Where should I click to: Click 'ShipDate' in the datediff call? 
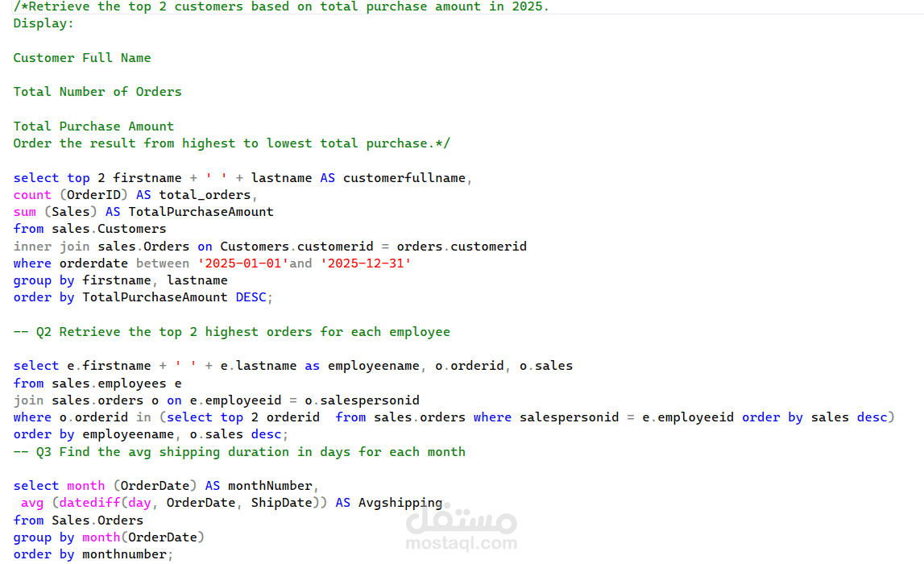click(x=281, y=503)
